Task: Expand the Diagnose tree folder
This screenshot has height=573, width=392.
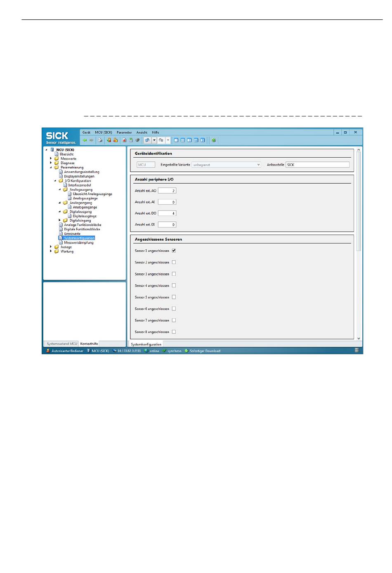Action: click(51, 163)
